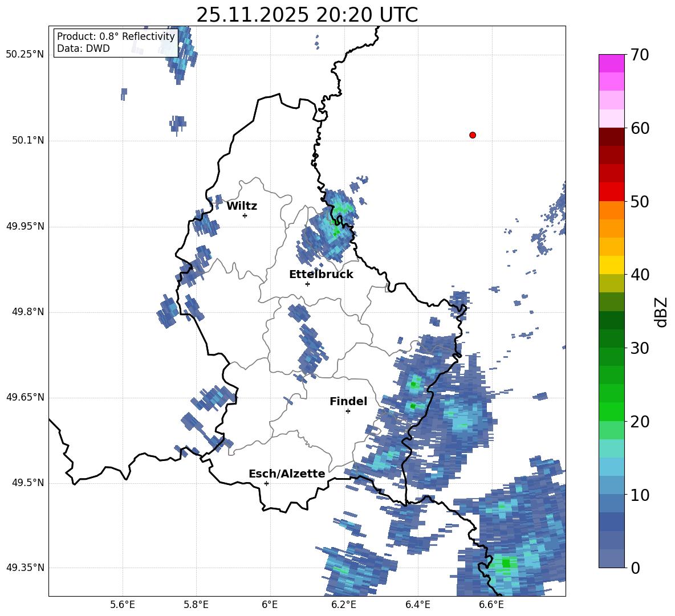
Task: Click the 0 value on the colorbar
Action: click(635, 568)
